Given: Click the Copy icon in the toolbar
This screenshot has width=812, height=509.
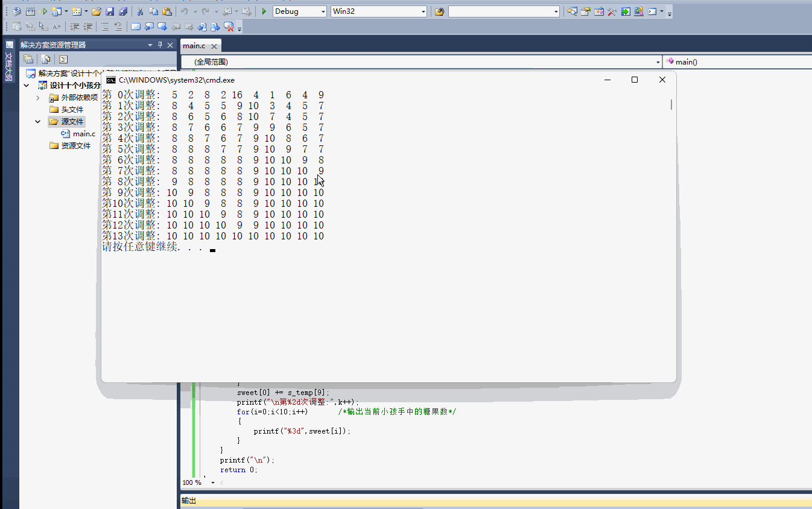Looking at the screenshot, I should coord(153,11).
